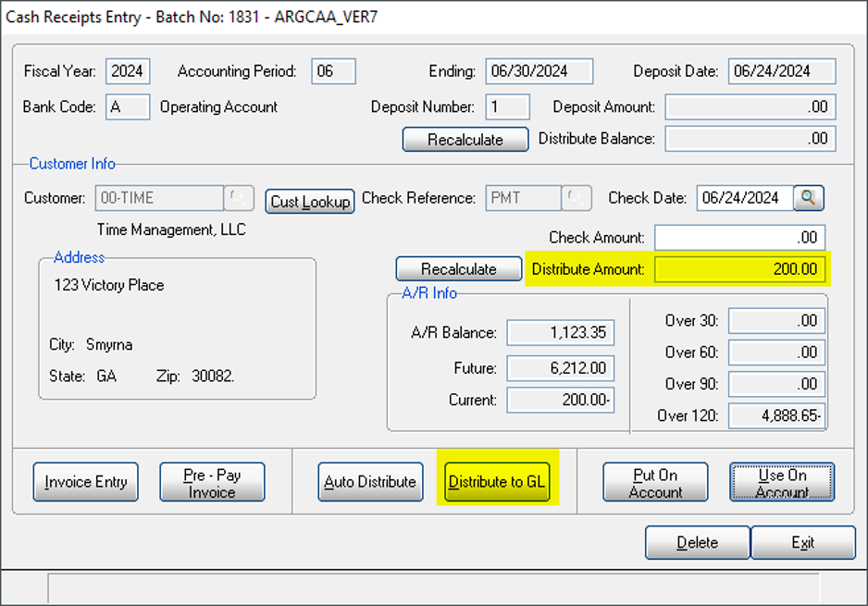Click the Address group heading
868x606 pixels.
(80, 257)
